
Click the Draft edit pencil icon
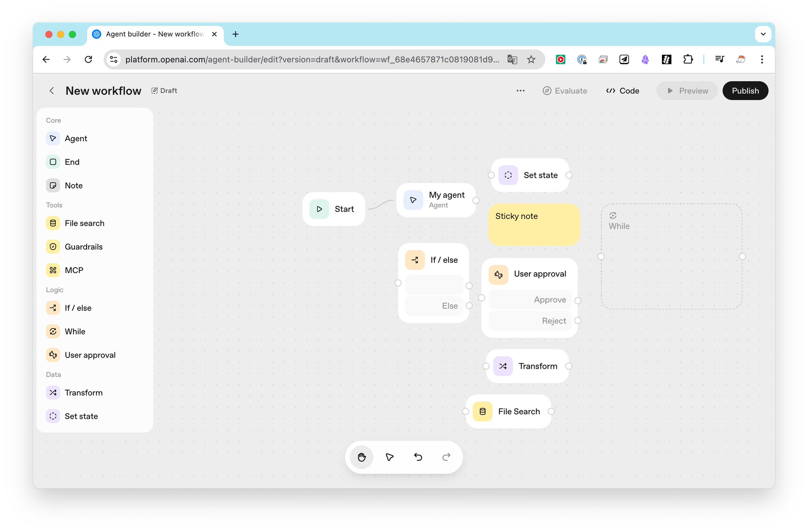tap(154, 91)
